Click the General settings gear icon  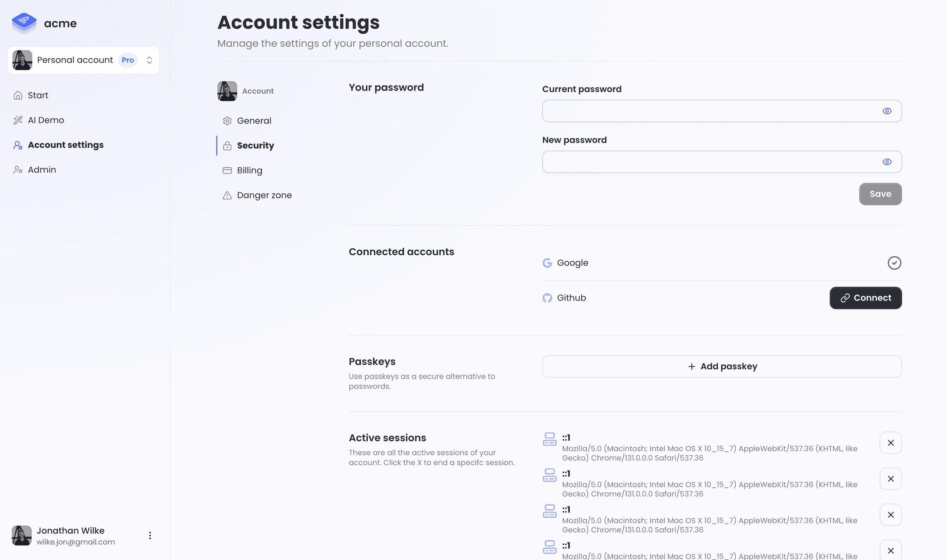click(227, 121)
